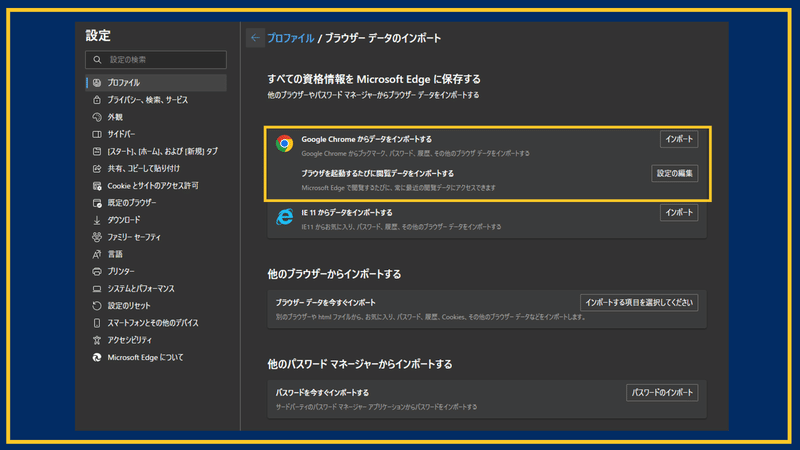Image resolution: width=800 pixels, height=450 pixels.
Task: Click システムとパフォーマンス laptop icon
Action: pyautogui.click(x=97, y=289)
